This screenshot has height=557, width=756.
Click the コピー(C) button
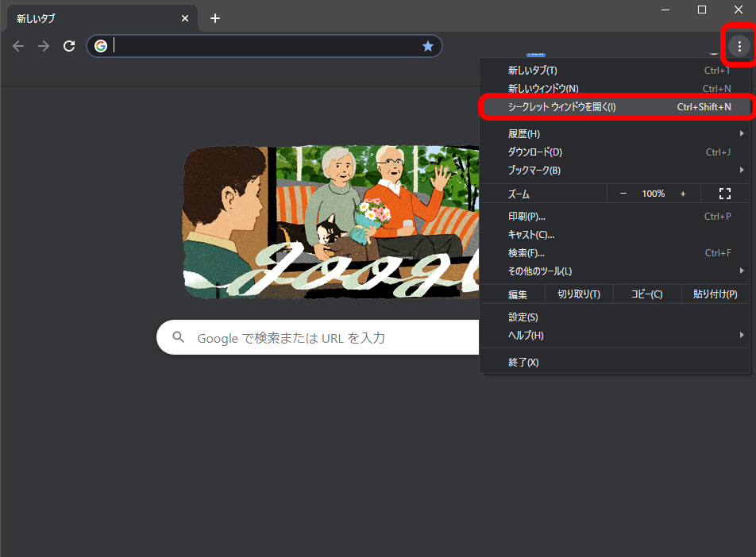tap(646, 294)
